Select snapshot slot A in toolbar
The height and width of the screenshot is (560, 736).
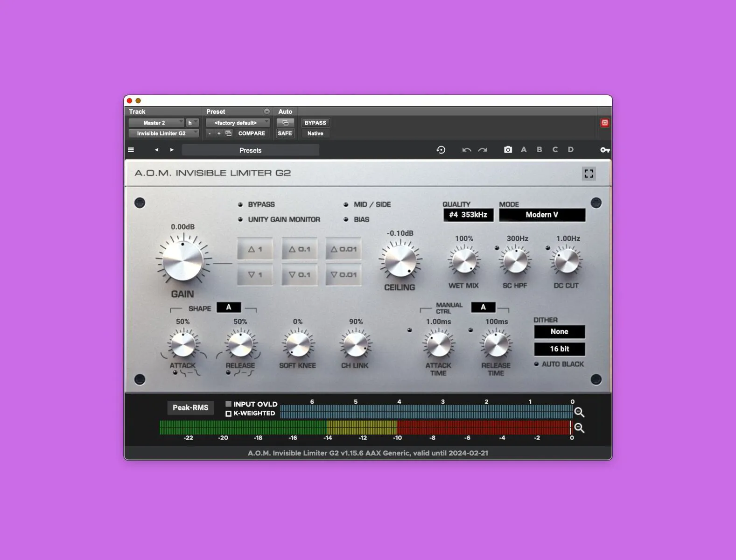524,150
